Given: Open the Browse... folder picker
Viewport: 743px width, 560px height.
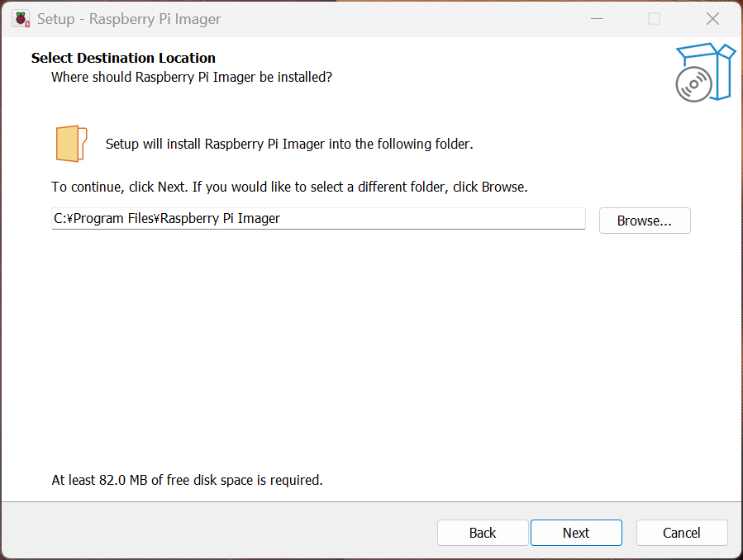Looking at the screenshot, I should coord(644,221).
